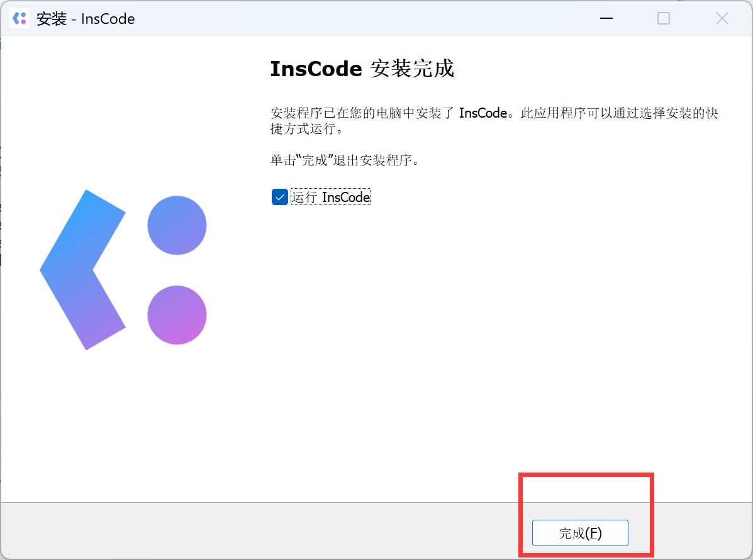Close the InsCode setup window
Screen dimensions: 753x560
[722, 19]
